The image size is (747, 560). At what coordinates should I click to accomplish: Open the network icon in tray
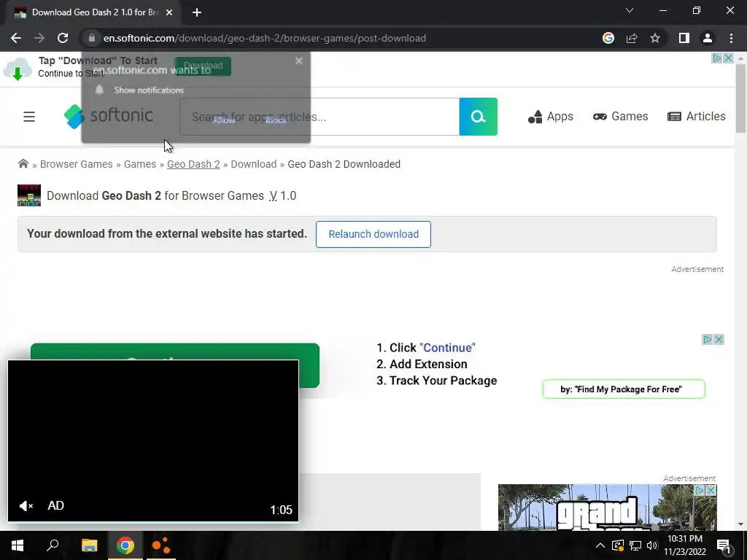pos(635,545)
